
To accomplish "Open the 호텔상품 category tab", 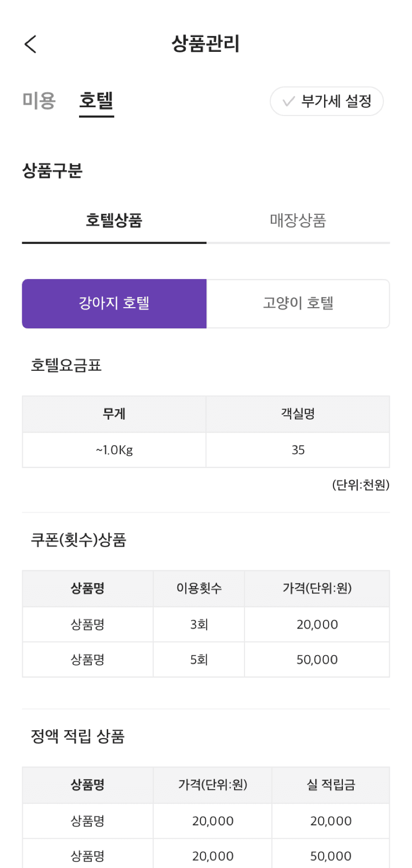I will pos(114,220).
